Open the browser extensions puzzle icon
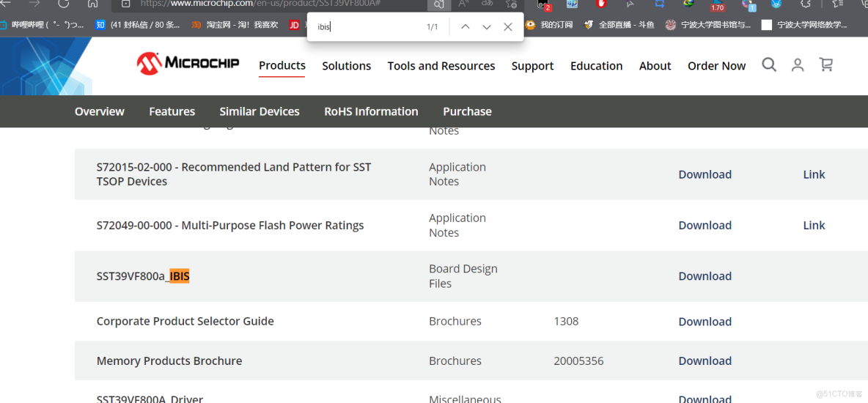 pyautogui.click(x=806, y=4)
